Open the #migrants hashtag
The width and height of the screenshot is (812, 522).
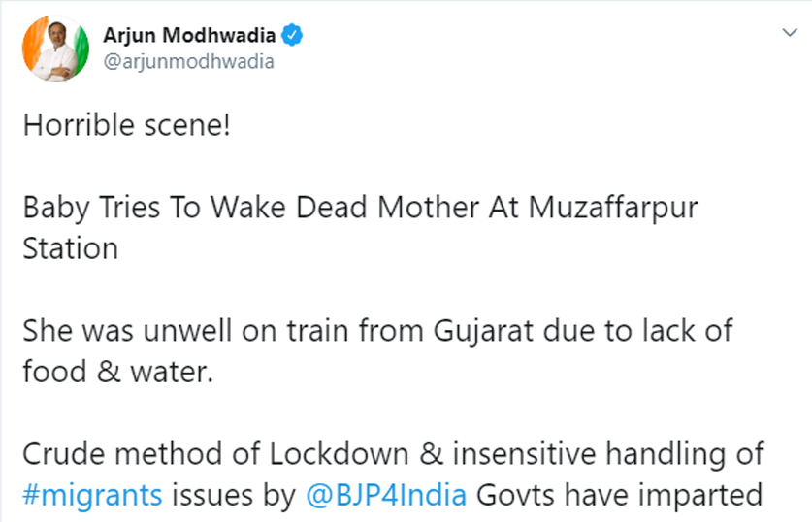92,495
